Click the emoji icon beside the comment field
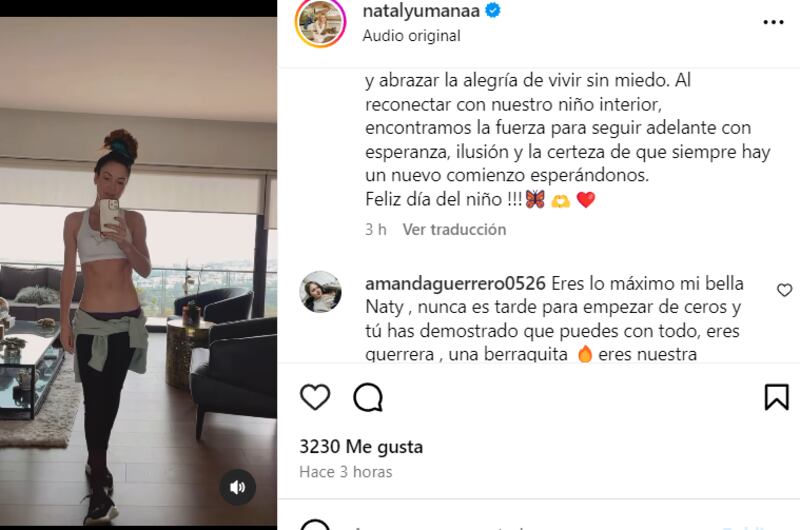Viewport: 800px width, 530px height. pyautogui.click(x=315, y=525)
